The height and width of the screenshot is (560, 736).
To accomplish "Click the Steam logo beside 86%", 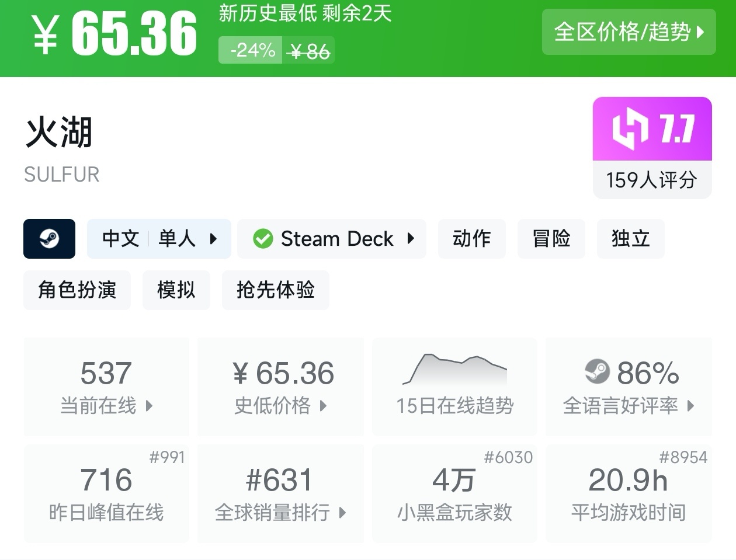I will (x=597, y=371).
